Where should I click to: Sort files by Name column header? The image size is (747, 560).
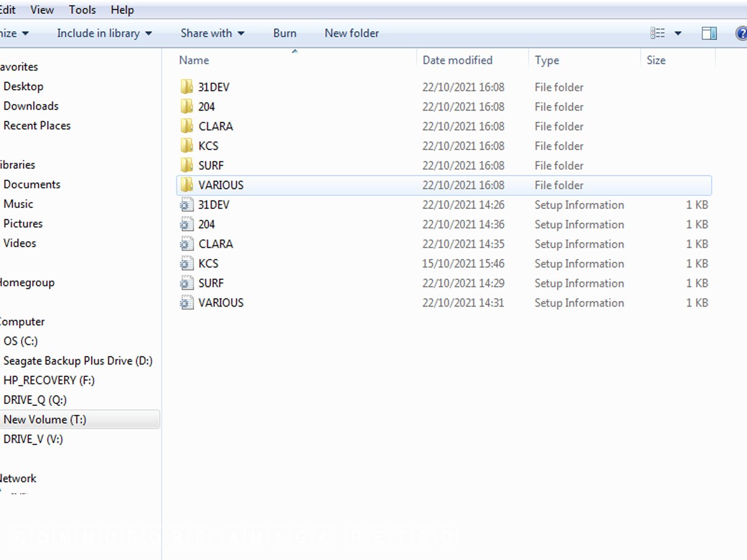pos(194,60)
